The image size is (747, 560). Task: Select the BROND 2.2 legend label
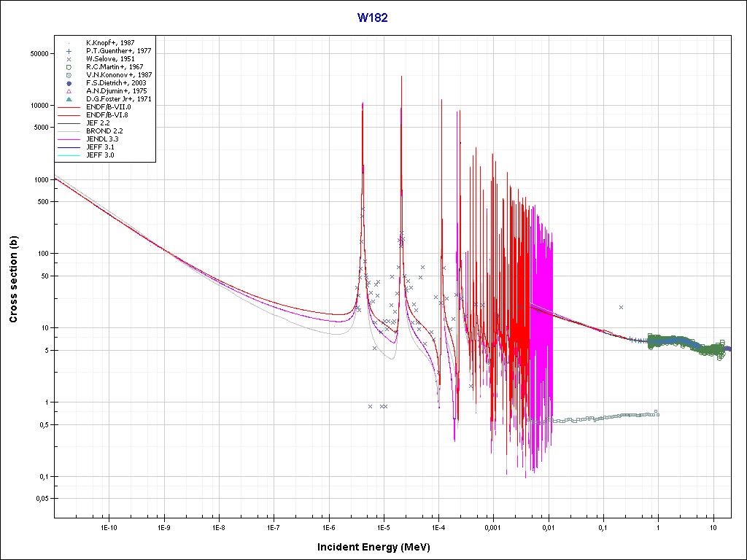[103, 131]
